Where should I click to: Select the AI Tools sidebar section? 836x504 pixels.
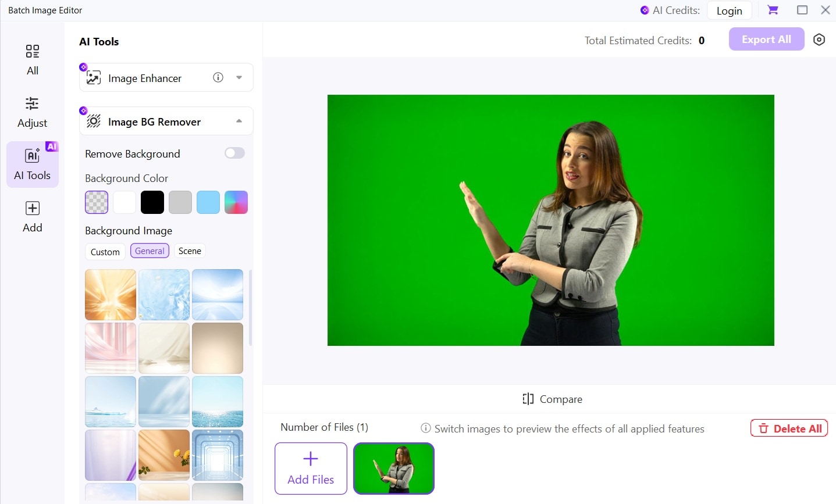tap(33, 165)
